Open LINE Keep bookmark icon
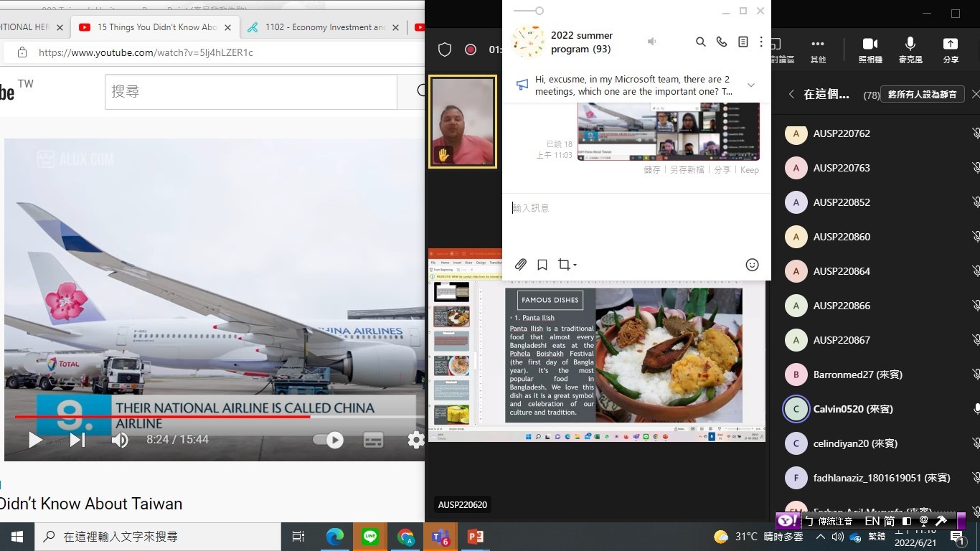Image resolution: width=980 pixels, height=551 pixels. (542, 265)
